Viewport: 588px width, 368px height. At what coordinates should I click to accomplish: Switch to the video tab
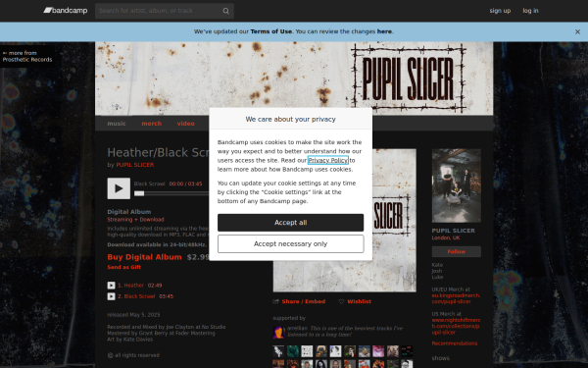[185, 124]
